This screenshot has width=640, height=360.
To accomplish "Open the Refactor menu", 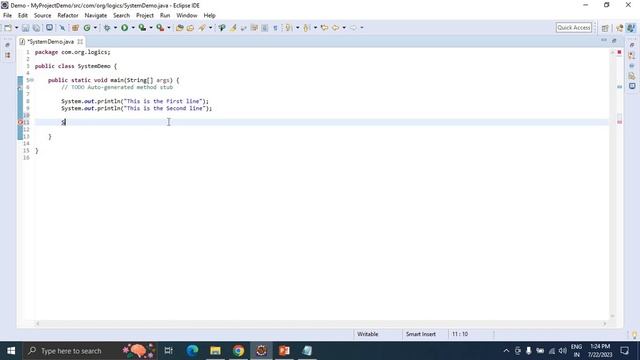I will [x=68, y=16].
